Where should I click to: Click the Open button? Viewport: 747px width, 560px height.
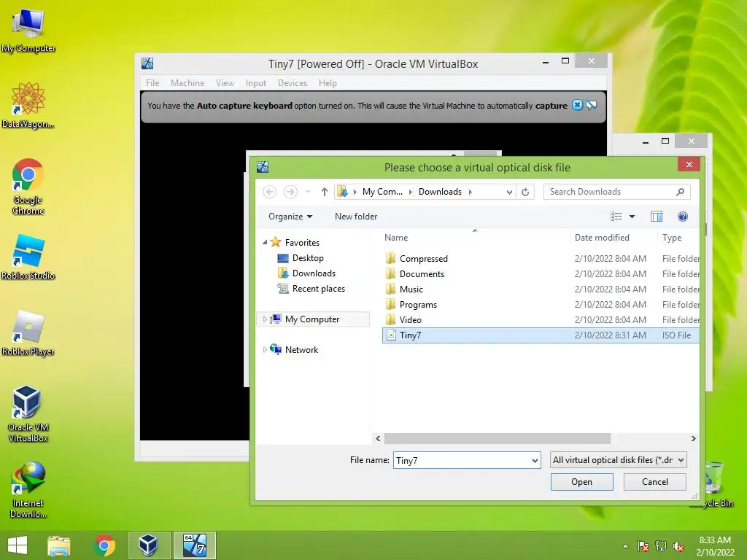(581, 482)
